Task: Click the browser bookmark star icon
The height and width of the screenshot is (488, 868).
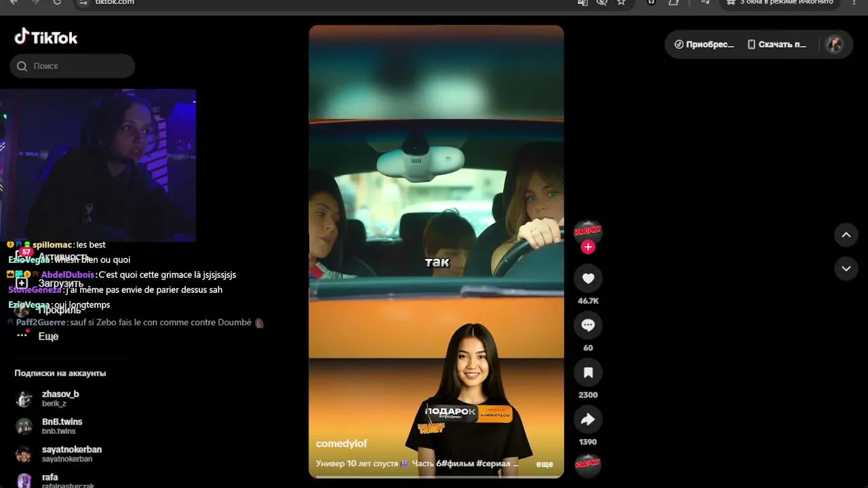Action: 621,2
